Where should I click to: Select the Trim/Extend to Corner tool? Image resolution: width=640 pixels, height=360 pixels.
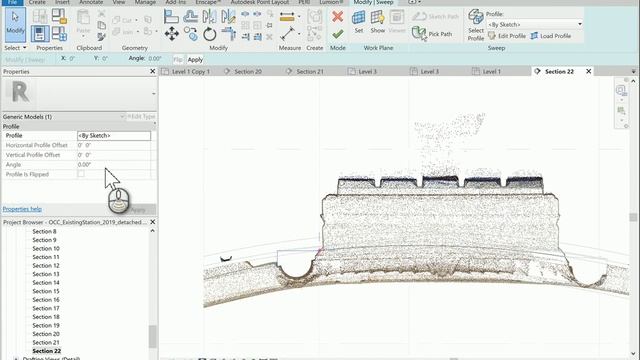tap(229, 33)
